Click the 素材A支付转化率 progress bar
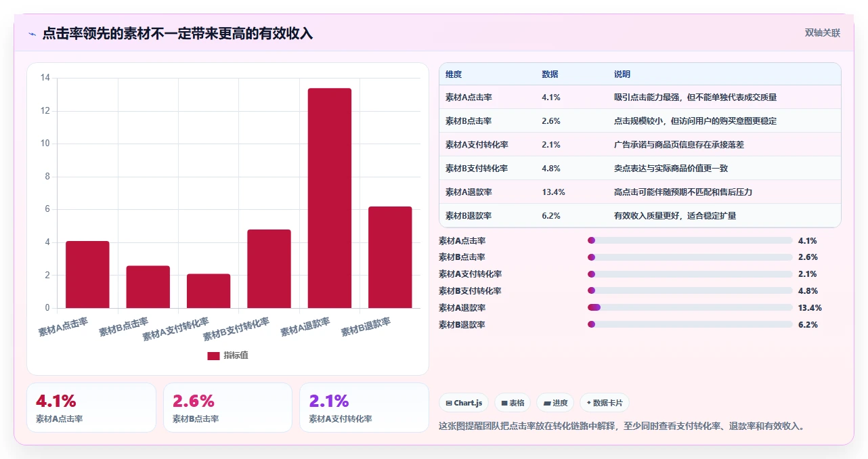Image resolution: width=868 pixels, height=459 pixels. [690, 274]
